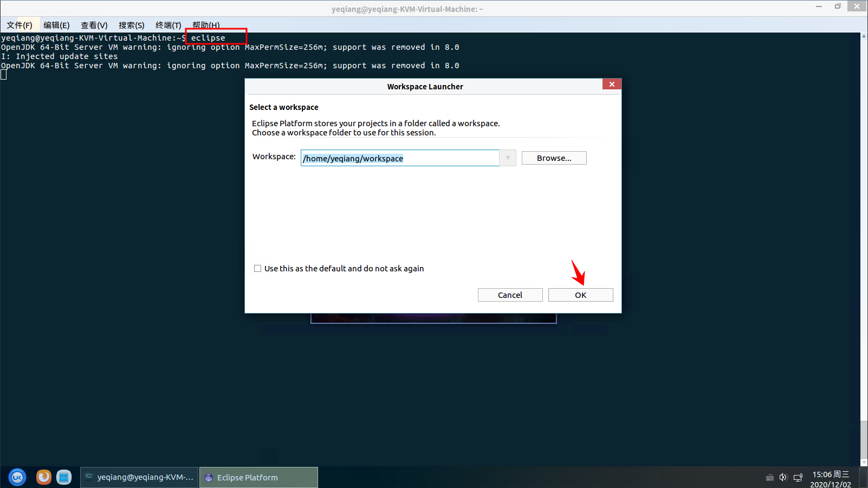
Task: Open the 终端(T) terminal menu
Action: coord(169,25)
